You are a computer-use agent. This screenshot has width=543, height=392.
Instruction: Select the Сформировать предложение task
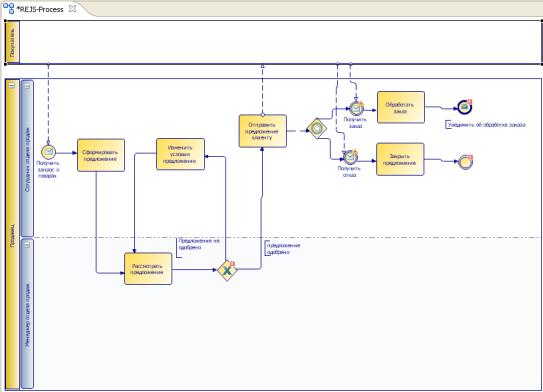[101, 155]
